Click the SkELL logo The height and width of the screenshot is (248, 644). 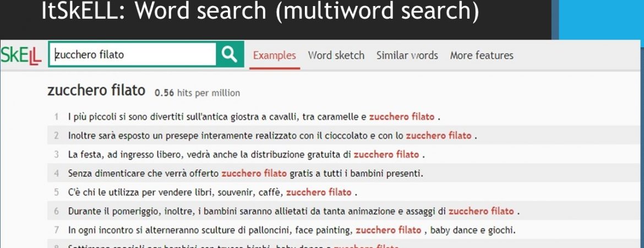tap(22, 55)
